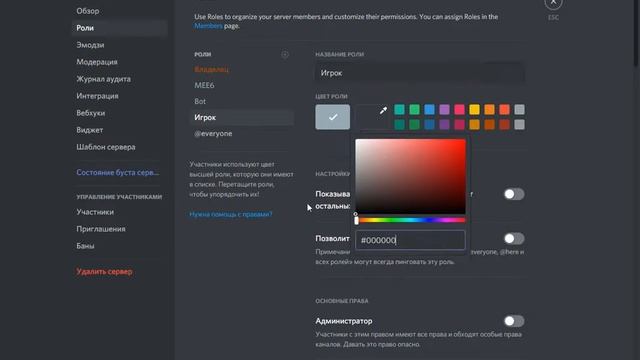Choose the gold swatch in bottom row
640x360 pixels.
pos(474,124)
